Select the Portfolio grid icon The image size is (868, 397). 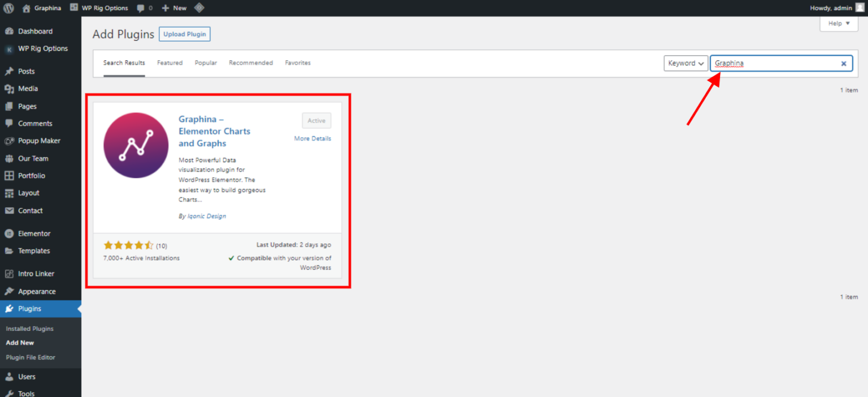point(11,175)
